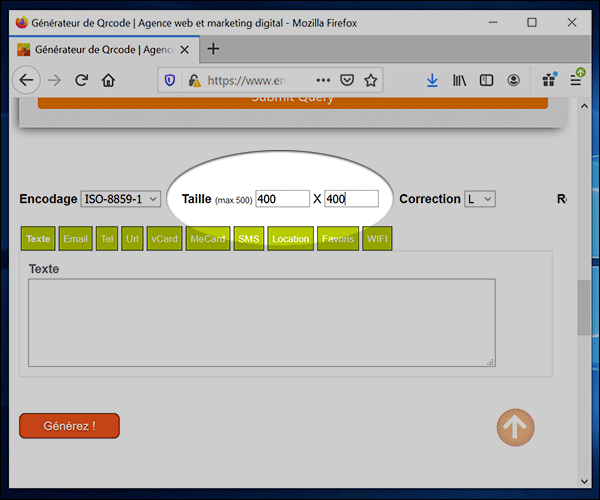Open the Firefox account avatar icon

514,80
